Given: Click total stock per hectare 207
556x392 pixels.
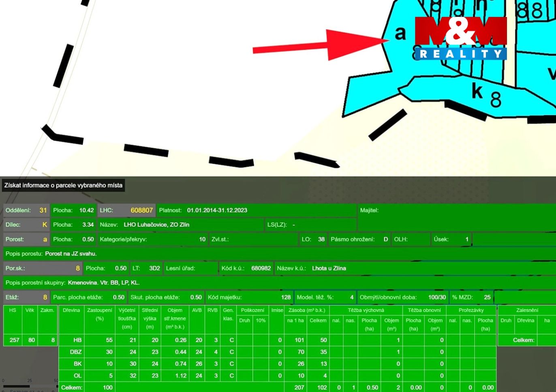Looking at the screenshot, I should pos(299,388).
